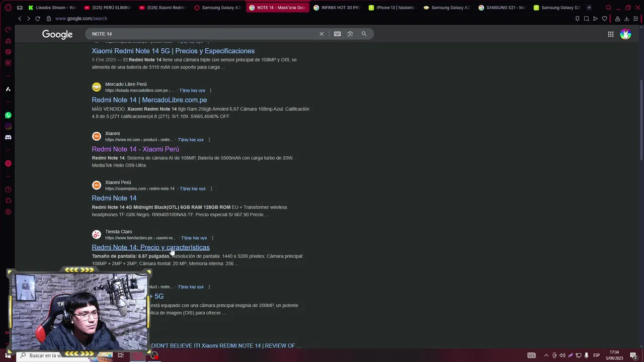Take a snapshot with the capture icon
The width and height of the screenshot is (644, 362).
(x=586, y=19)
